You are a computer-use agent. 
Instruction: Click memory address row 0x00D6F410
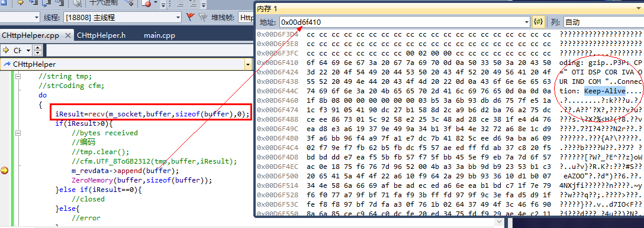point(278,63)
